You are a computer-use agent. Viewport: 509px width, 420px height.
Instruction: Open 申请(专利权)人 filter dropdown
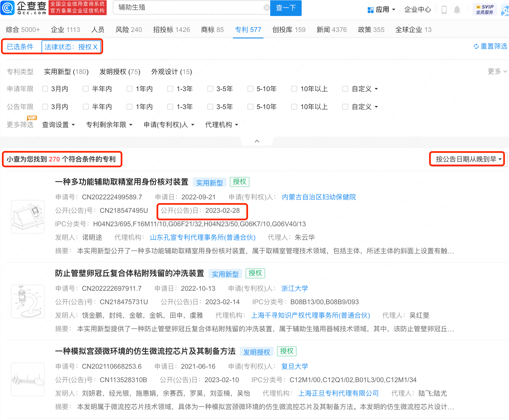point(169,124)
